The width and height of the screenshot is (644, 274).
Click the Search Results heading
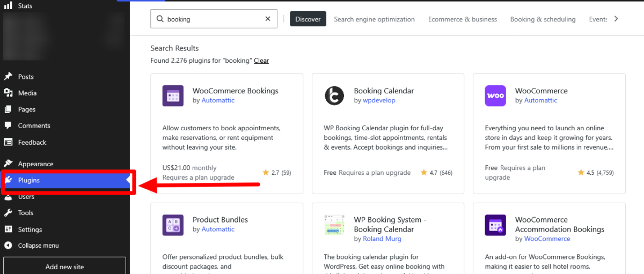174,48
